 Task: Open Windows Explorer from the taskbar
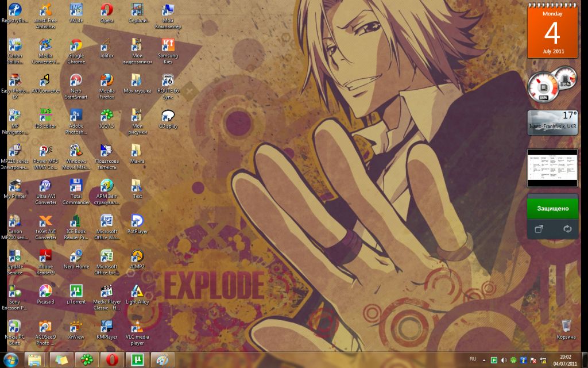pyautogui.click(x=34, y=360)
